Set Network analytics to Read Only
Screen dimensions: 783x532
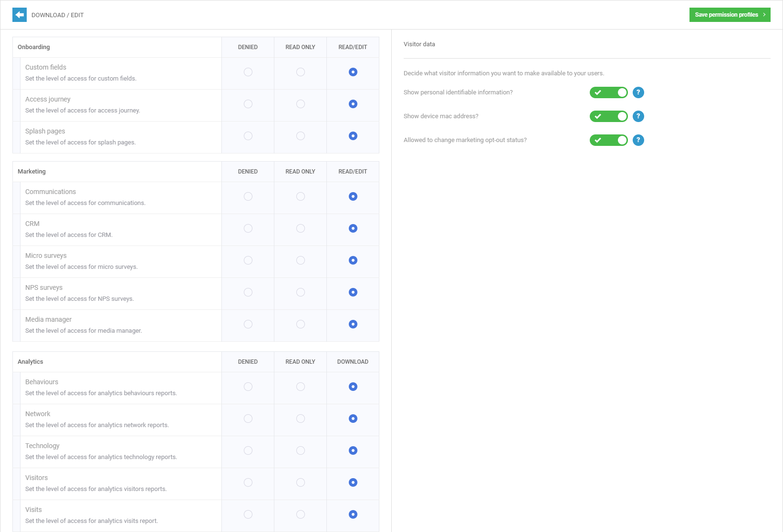point(301,419)
